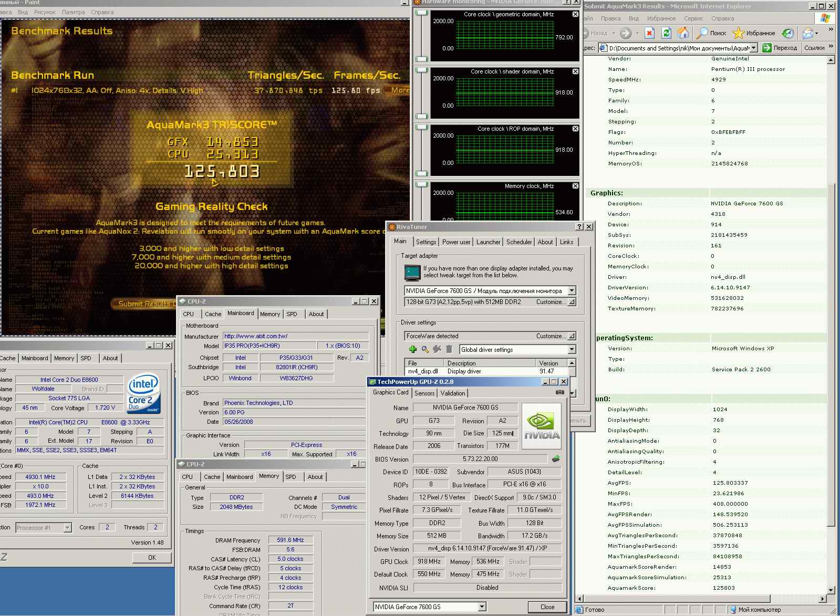
Task: Click the wrench tool icon in RivaTuner
Action: click(x=437, y=349)
